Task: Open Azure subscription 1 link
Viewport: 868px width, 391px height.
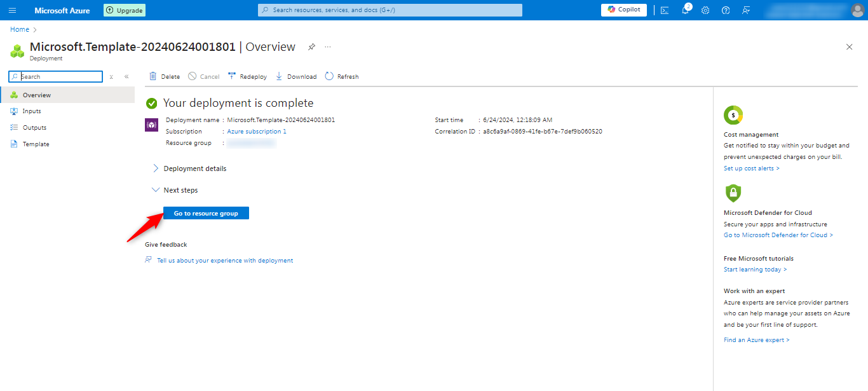Action: click(x=257, y=132)
